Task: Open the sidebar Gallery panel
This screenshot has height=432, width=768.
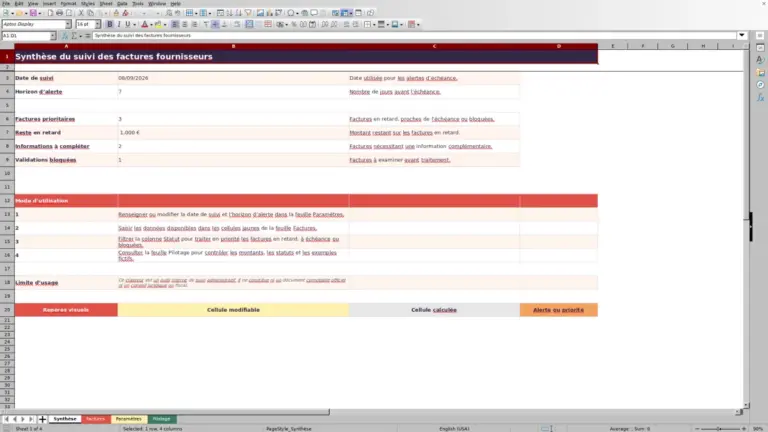Action: click(x=760, y=72)
